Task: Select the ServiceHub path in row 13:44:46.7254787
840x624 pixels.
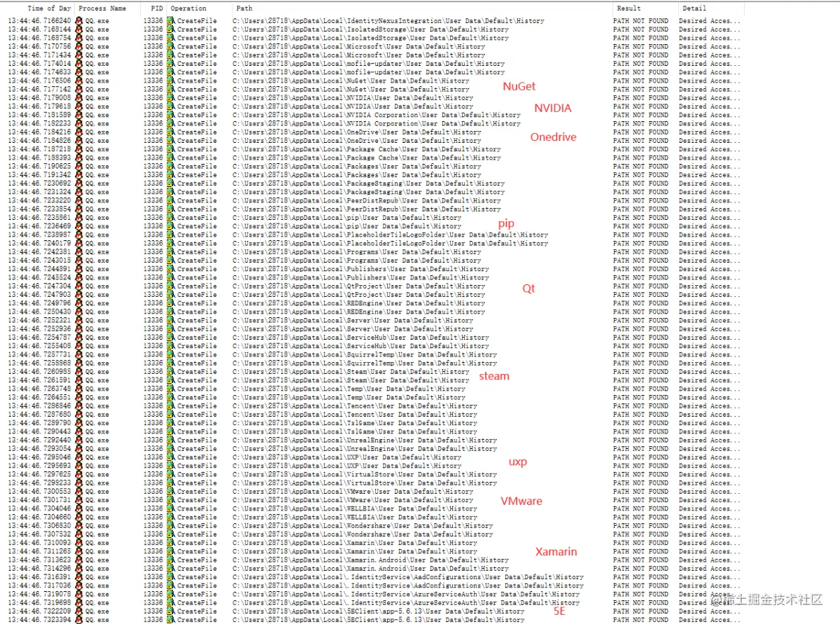Action: (x=361, y=338)
